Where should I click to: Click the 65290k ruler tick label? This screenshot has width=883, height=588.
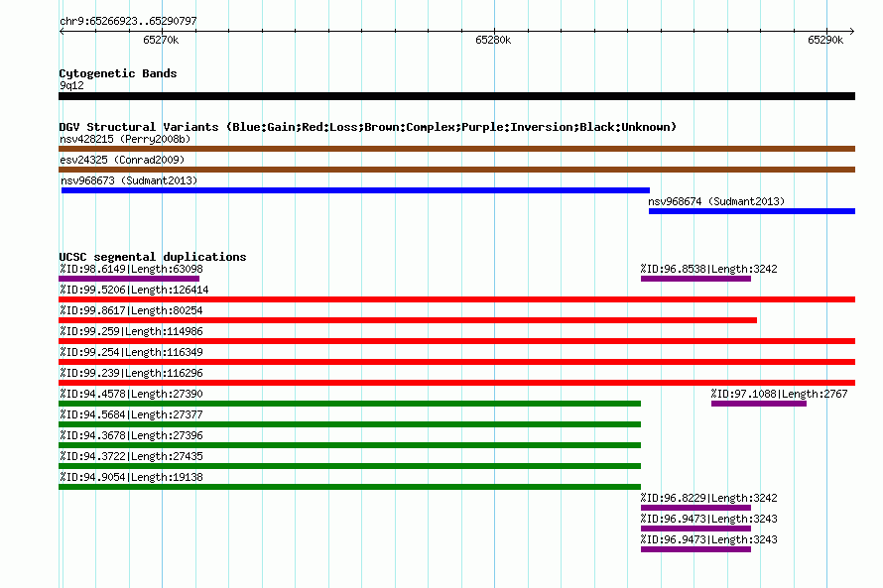[825, 40]
